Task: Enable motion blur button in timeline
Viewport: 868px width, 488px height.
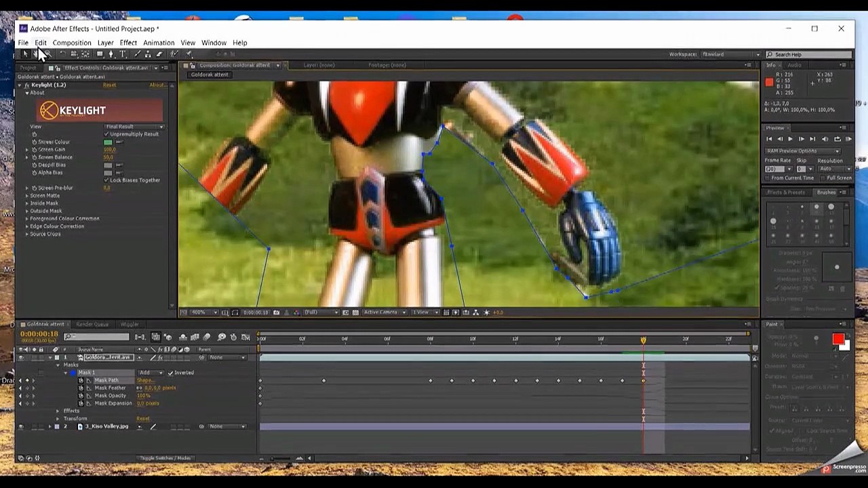Action: pos(207,337)
